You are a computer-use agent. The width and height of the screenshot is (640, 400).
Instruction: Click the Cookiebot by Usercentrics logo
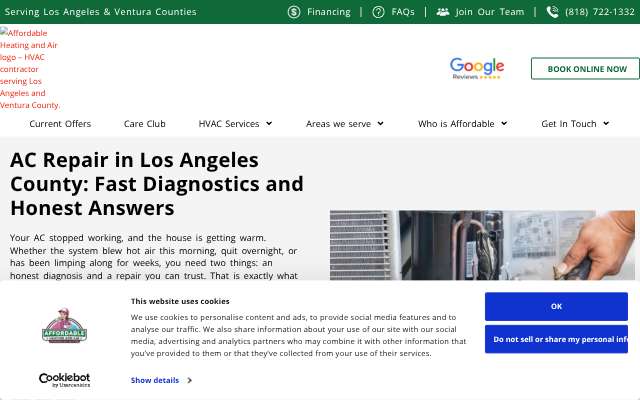64,380
